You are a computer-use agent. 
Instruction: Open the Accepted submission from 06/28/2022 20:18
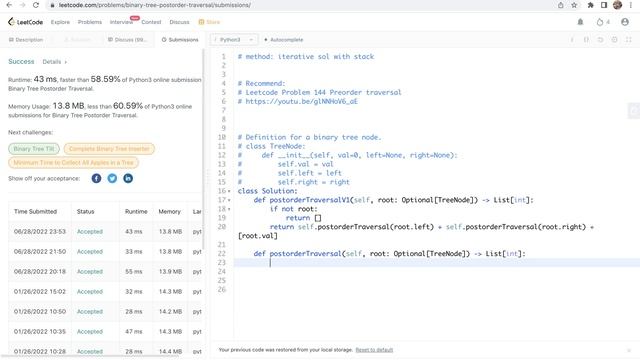point(90,271)
